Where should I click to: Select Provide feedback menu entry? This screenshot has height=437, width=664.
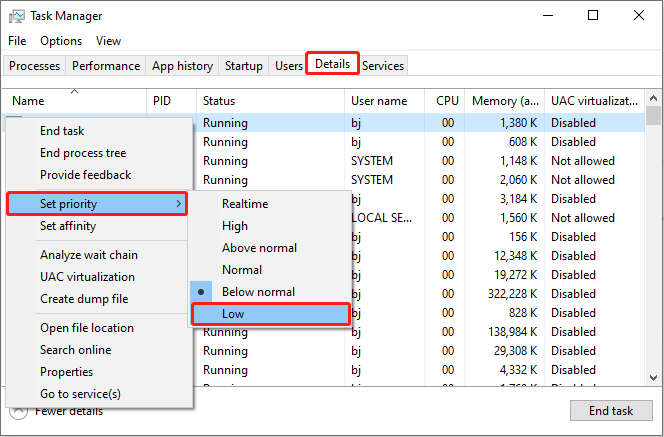point(100,175)
